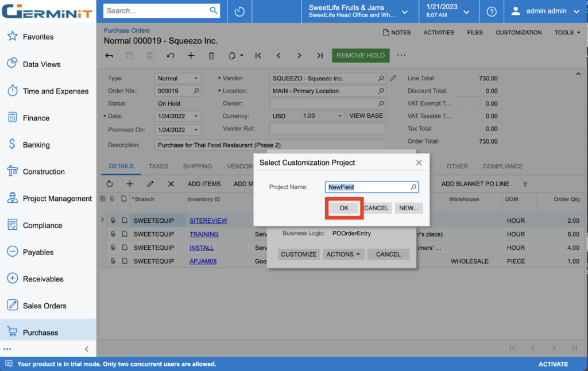Click the Project Name input field
The image size is (588, 371).
[367, 187]
